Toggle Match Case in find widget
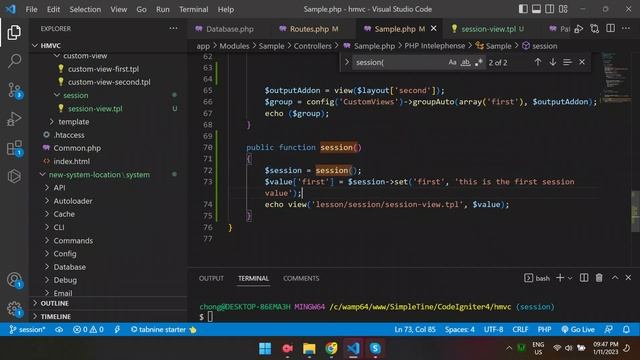Viewport: 640px width, 360px height. [452, 62]
